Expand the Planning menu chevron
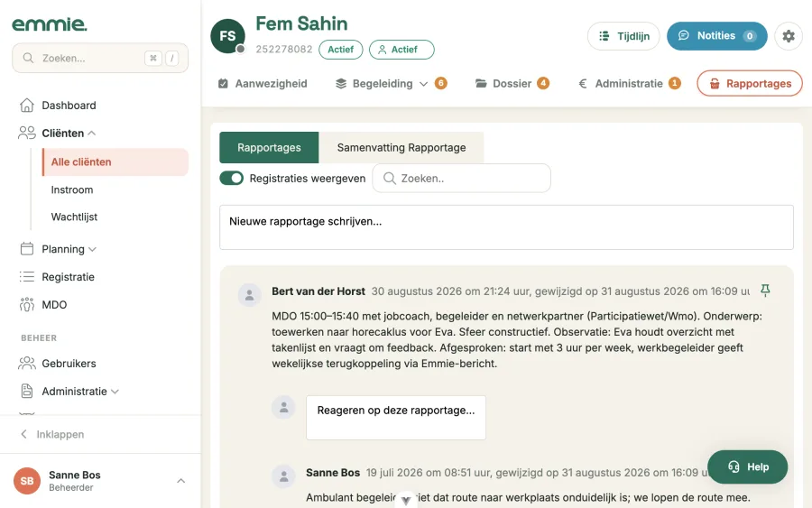Image resolution: width=812 pixels, height=508 pixels. click(x=92, y=249)
